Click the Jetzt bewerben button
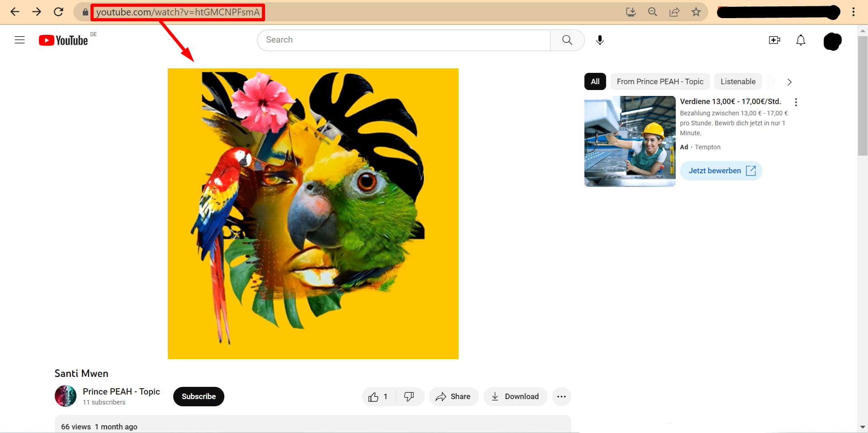The image size is (868, 433). 721,171
